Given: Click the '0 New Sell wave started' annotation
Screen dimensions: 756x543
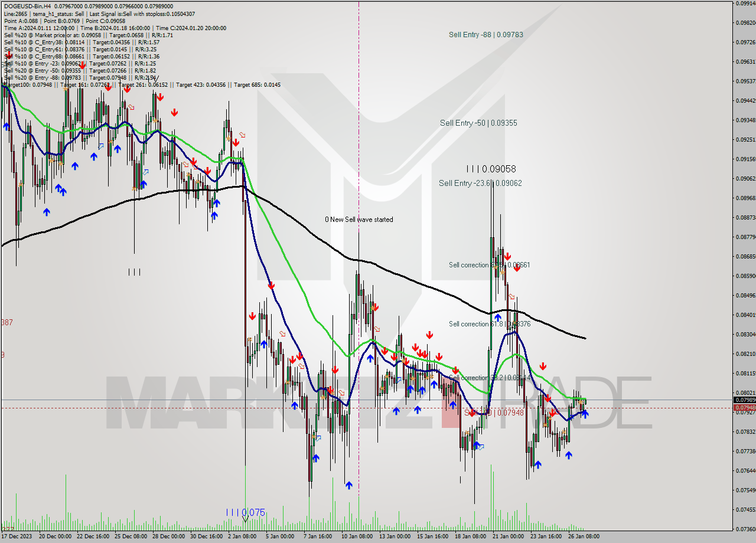Looking at the screenshot, I should [359, 220].
